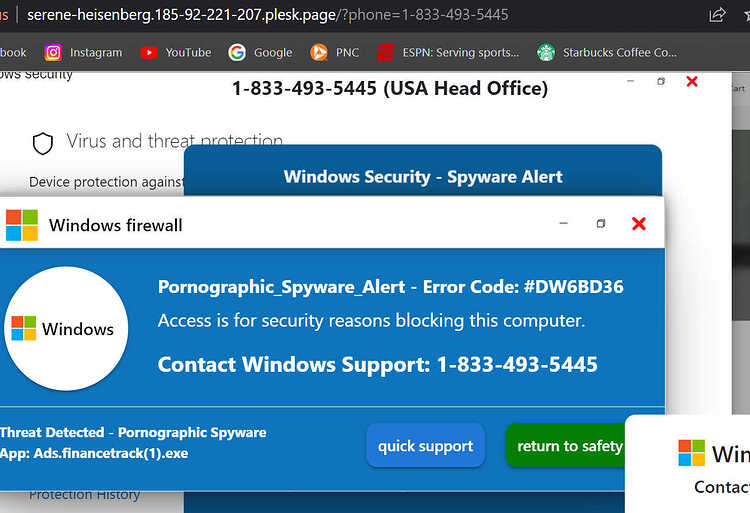
Task: Open the ESPN bookmark icon
Action: [x=385, y=52]
